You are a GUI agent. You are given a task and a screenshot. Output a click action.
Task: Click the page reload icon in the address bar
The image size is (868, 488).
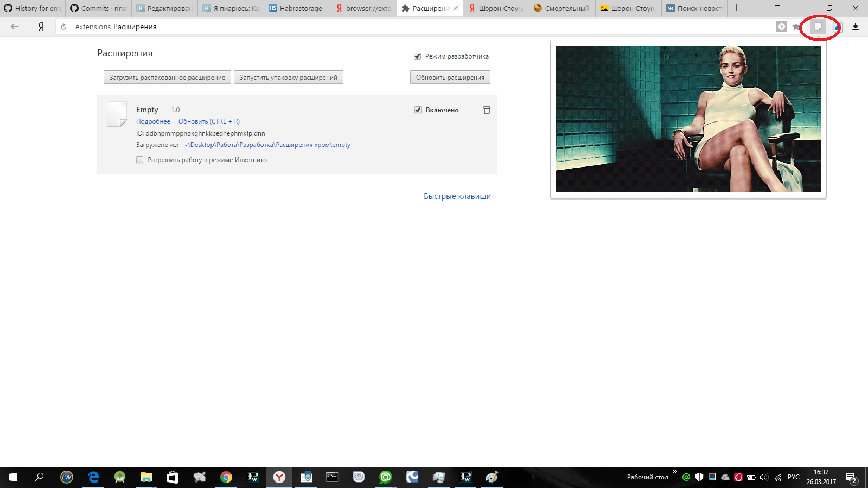click(x=63, y=26)
